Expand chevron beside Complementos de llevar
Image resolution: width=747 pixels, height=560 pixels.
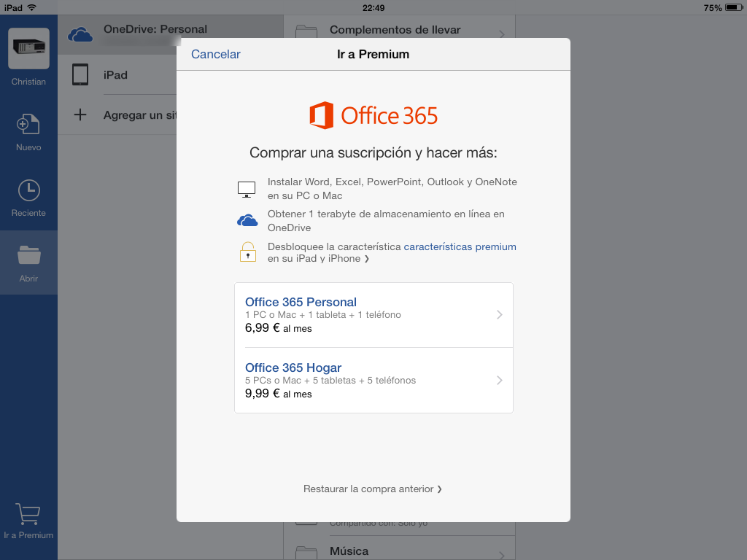[x=502, y=34]
